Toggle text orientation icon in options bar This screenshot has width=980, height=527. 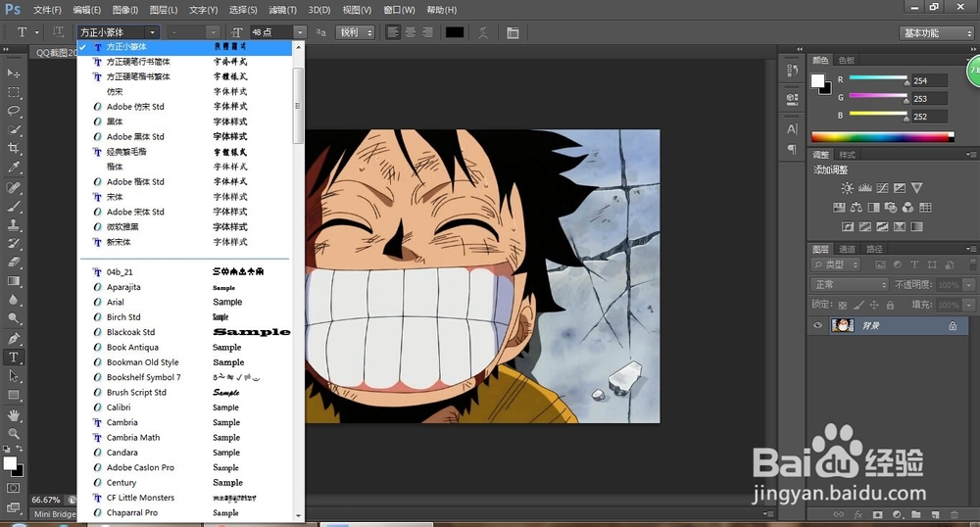click(58, 32)
